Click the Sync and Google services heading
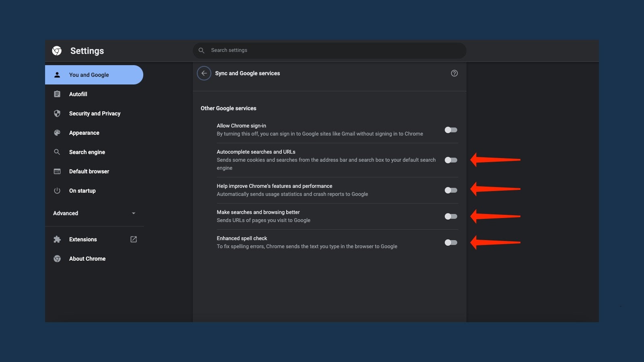The image size is (644, 362). 248,73
